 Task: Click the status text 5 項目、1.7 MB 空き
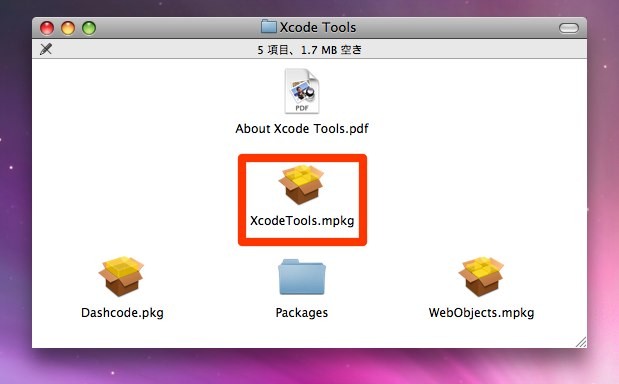click(x=310, y=50)
